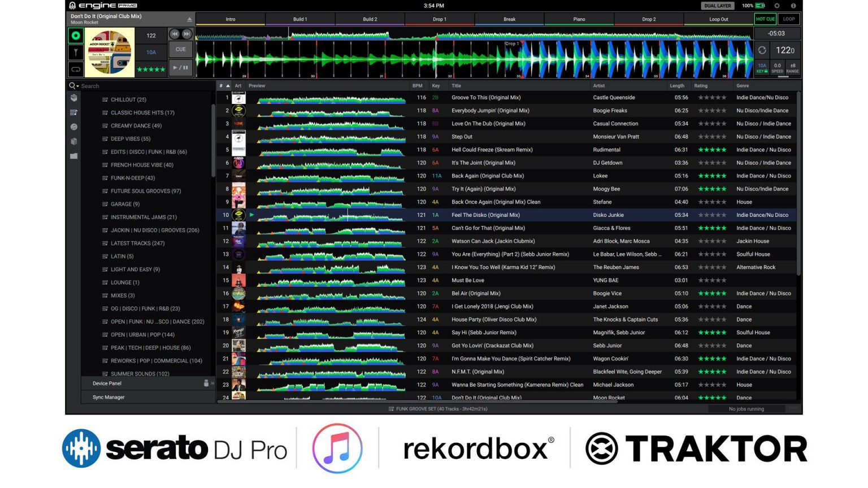Eject the loaded track with eject icon

(189, 19)
